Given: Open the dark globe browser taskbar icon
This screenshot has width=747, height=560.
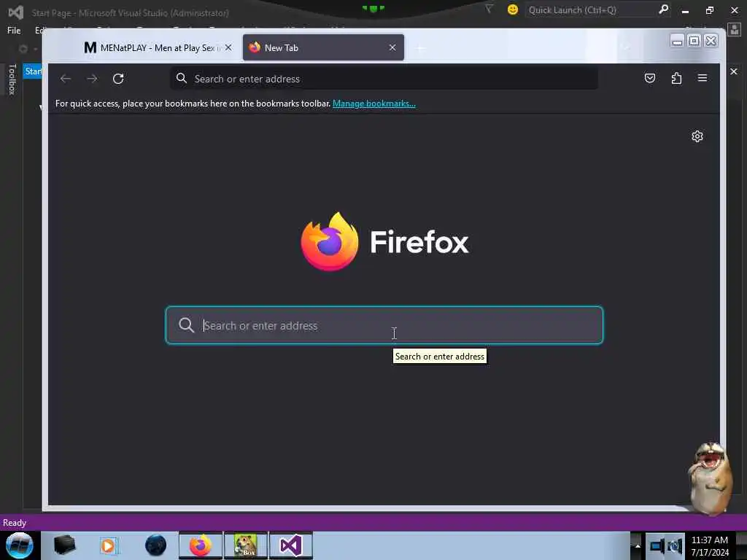Looking at the screenshot, I should point(156,545).
